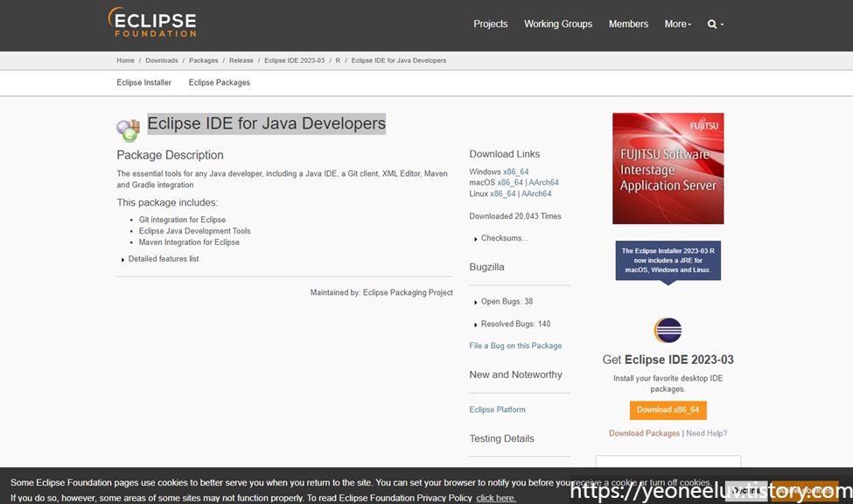Click Eclipse Java Development Tools item
The width and height of the screenshot is (853, 504).
(x=195, y=231)
